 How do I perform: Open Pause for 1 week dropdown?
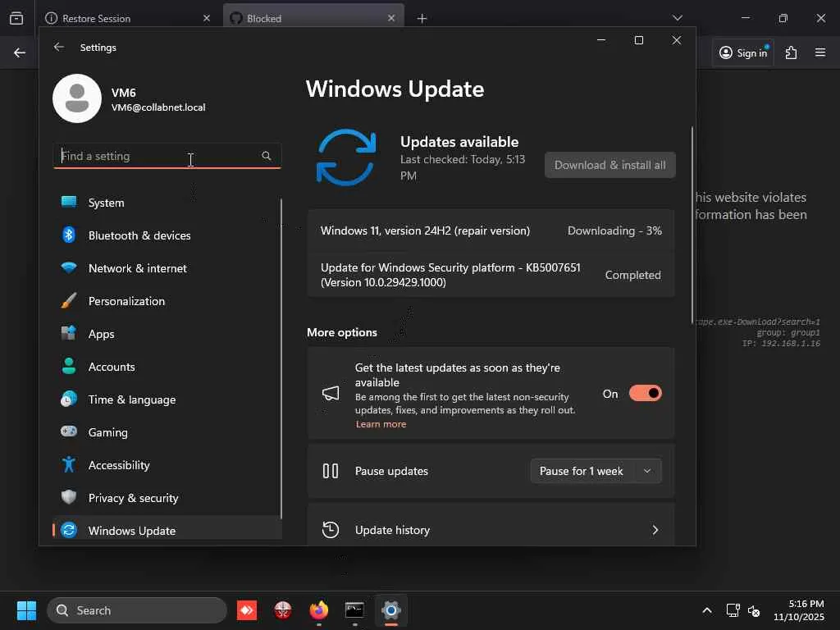point(596,471)
